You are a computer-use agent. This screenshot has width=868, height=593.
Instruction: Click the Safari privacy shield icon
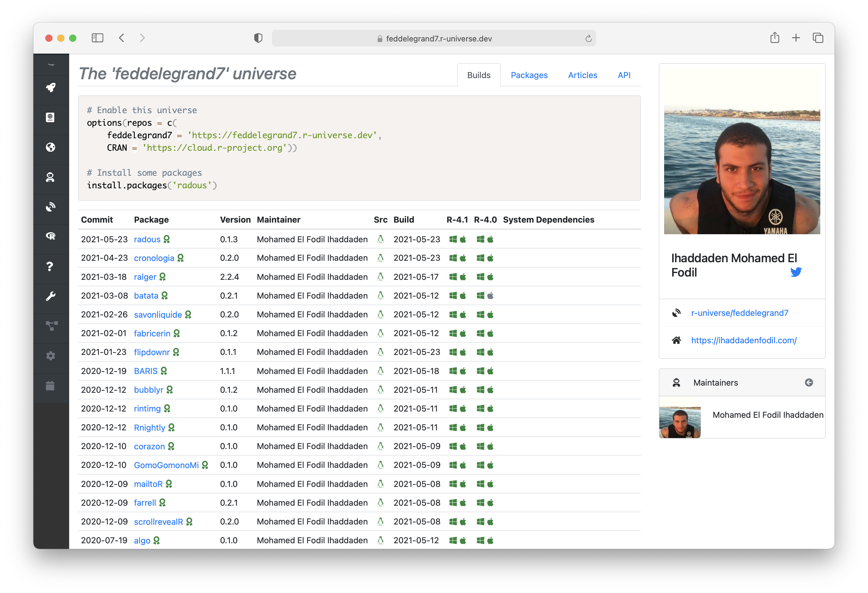[258, 38]
